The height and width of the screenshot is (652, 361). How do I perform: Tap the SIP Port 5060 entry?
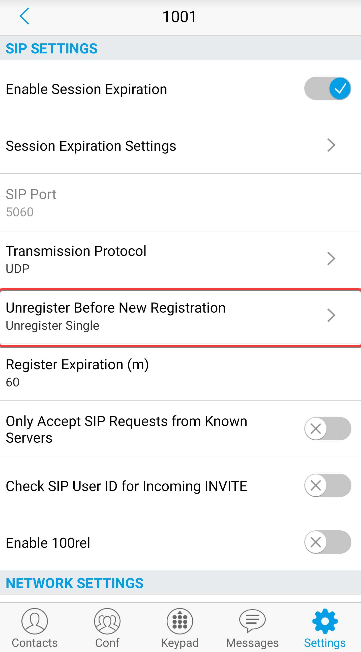point(180,203)
